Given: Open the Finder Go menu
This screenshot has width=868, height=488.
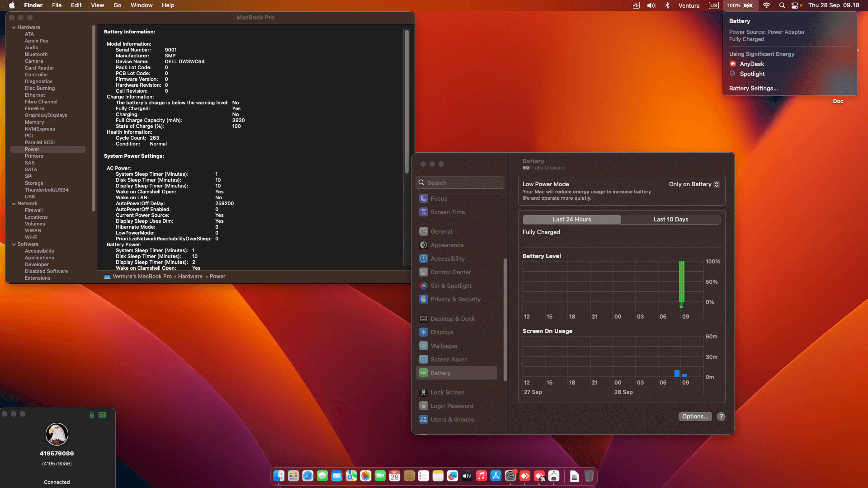Looking at the screenshot, I should click(117, 5).
